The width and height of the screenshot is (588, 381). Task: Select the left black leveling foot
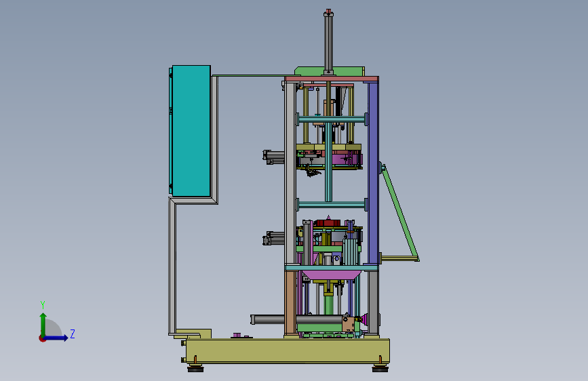click(195, 369)
